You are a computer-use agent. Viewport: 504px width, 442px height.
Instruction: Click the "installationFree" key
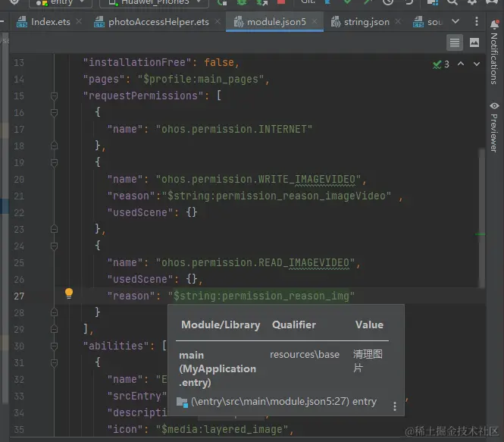(137, 62)
